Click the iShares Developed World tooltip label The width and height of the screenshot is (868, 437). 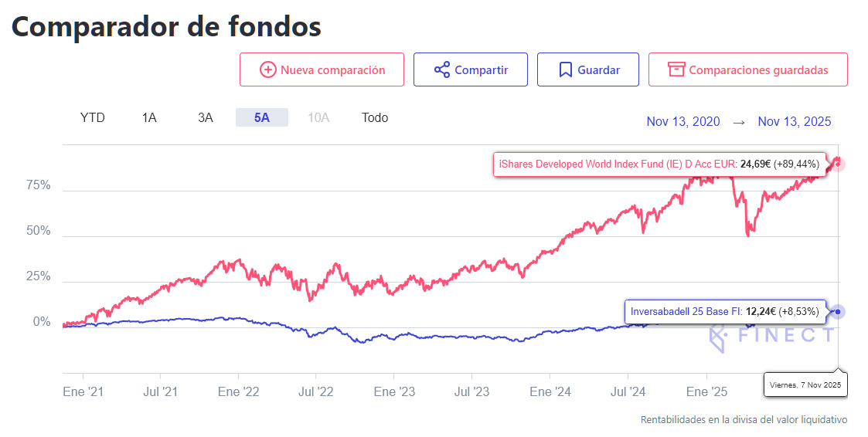(659, 164)
